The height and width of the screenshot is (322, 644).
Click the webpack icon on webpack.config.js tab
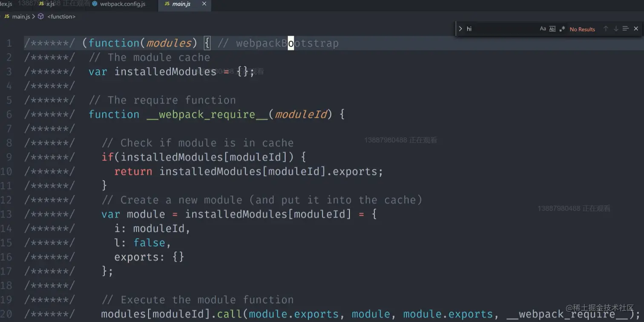coord(95,4)
